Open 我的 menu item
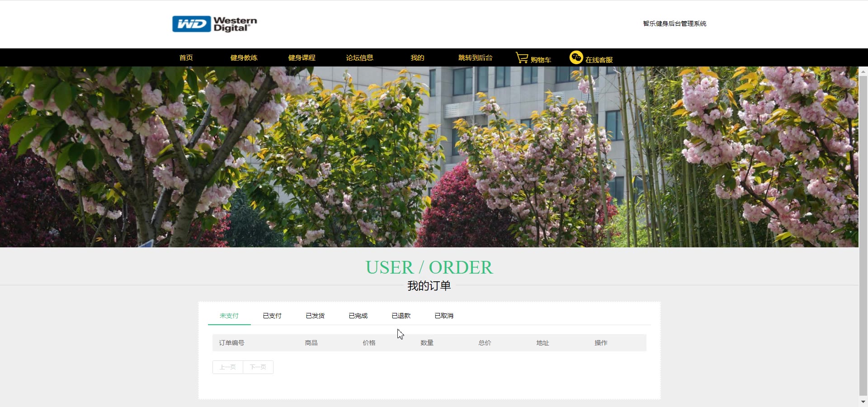 point(417,57)
